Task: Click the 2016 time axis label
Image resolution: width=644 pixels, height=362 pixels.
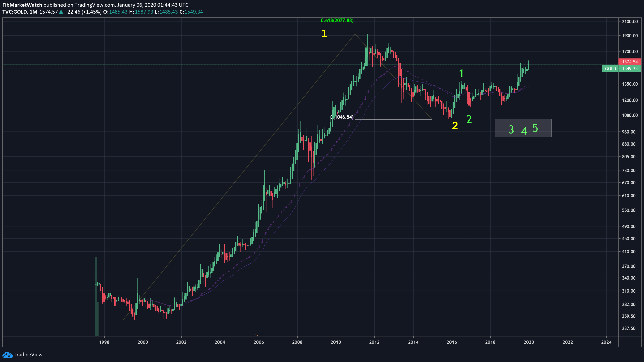Action: [452, 342]
